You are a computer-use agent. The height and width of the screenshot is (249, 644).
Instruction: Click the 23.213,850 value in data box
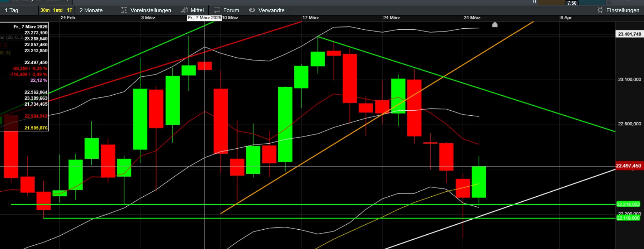point(36,51)
